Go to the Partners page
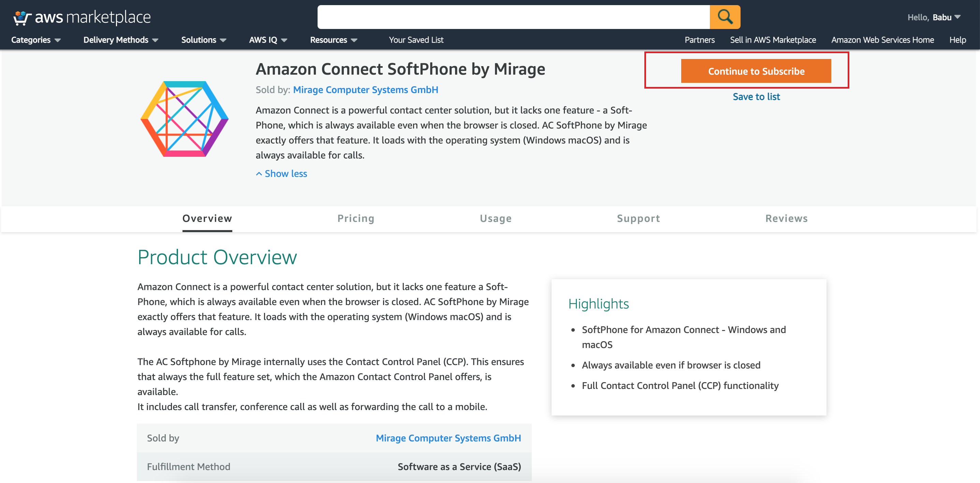 click(699, 40)
